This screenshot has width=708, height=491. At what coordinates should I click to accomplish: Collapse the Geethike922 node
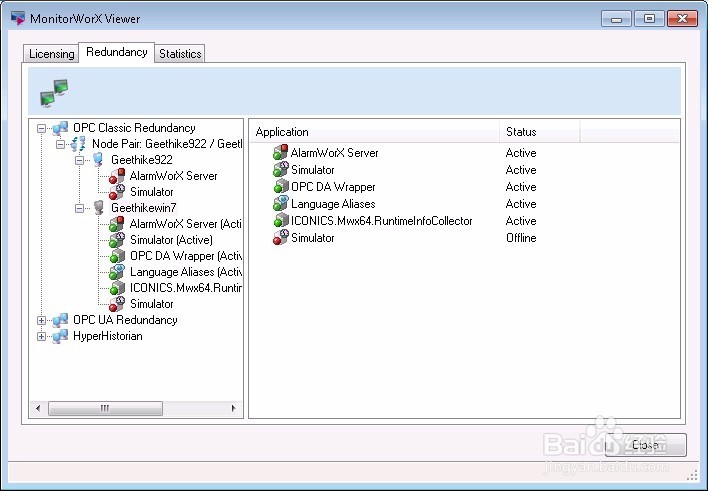click(79, 160)
